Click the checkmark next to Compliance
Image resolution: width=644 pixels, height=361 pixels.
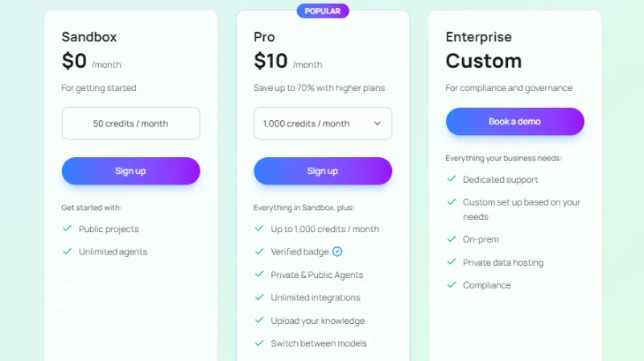click(452, 284)
